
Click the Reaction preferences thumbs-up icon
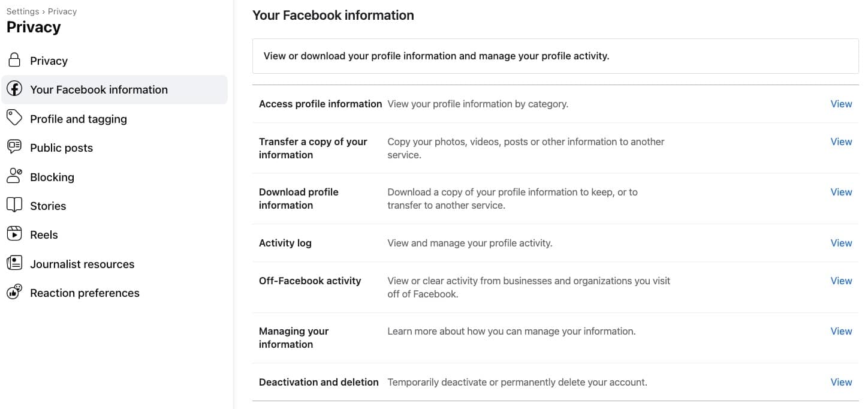click(x=14, y=292)
